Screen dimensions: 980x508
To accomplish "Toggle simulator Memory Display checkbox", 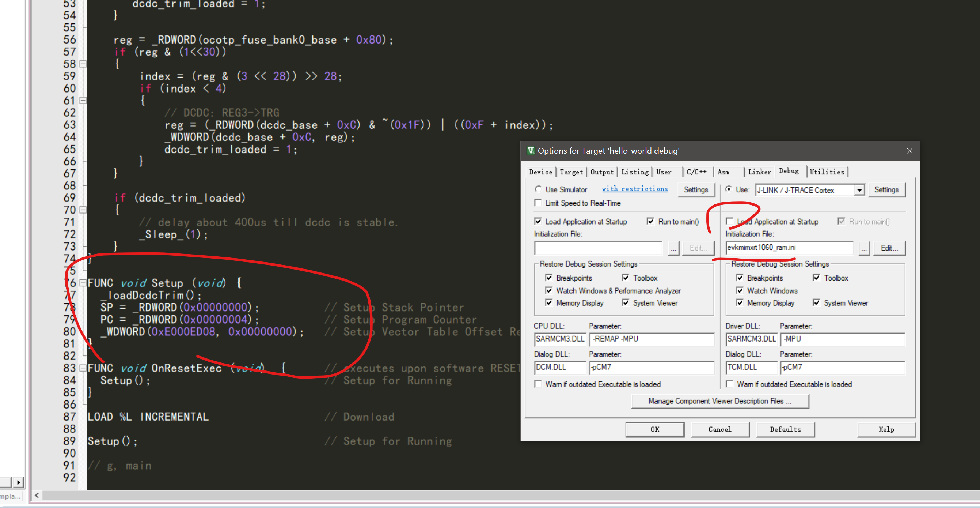I will 548,303.
